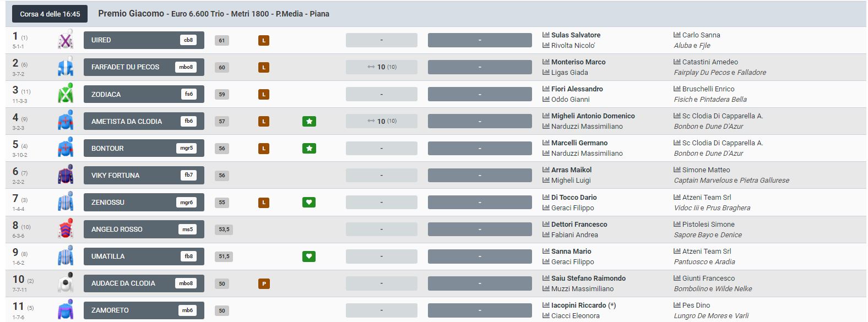Click the 53,5 weight badge for Angelo Rosso

pyautogui.click(x=224, y=229)
